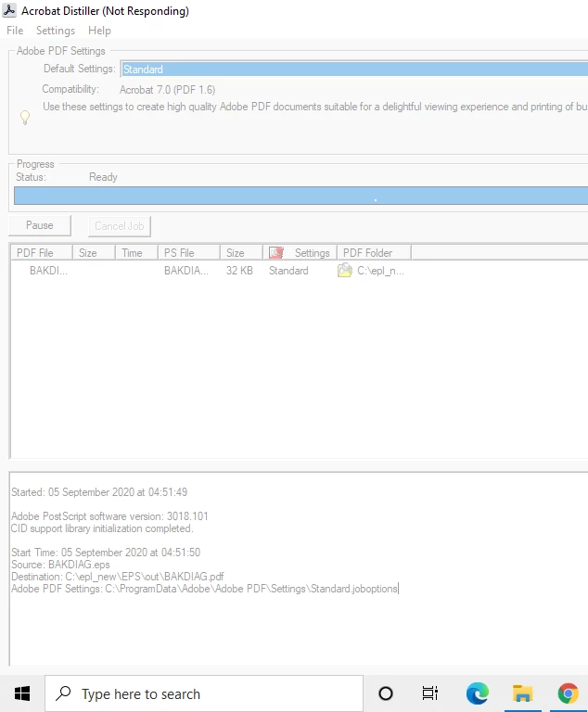Click the Ready status text
This screenshot has height=712, width=588.
(x=103, y=177)
